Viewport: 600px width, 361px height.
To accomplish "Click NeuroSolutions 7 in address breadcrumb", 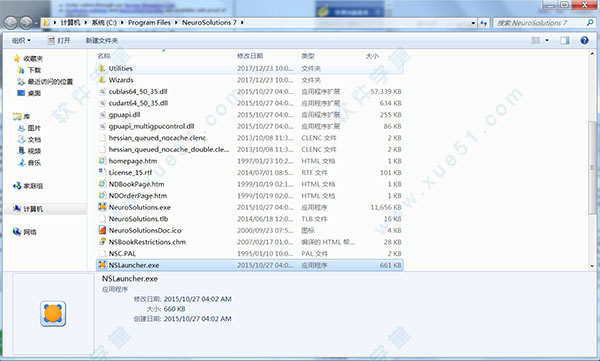I will click(x=209, y=23).
